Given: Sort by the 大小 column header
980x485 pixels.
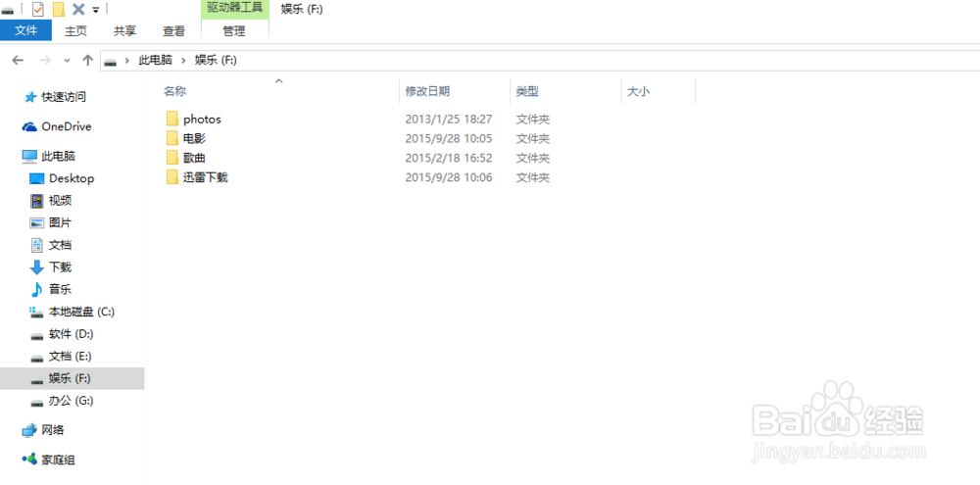Looking at the screenshot, I should (x=638, y=91).
